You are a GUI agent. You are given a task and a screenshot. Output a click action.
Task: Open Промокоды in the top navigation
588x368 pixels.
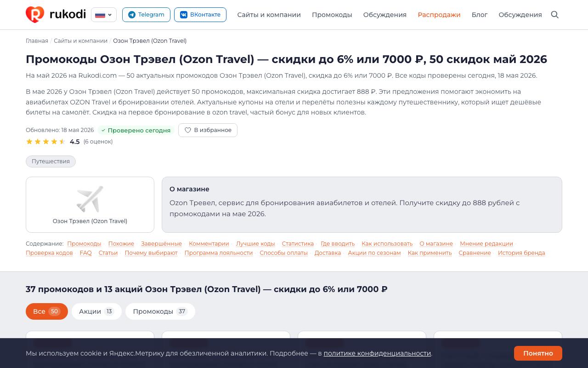click(332, 15)
